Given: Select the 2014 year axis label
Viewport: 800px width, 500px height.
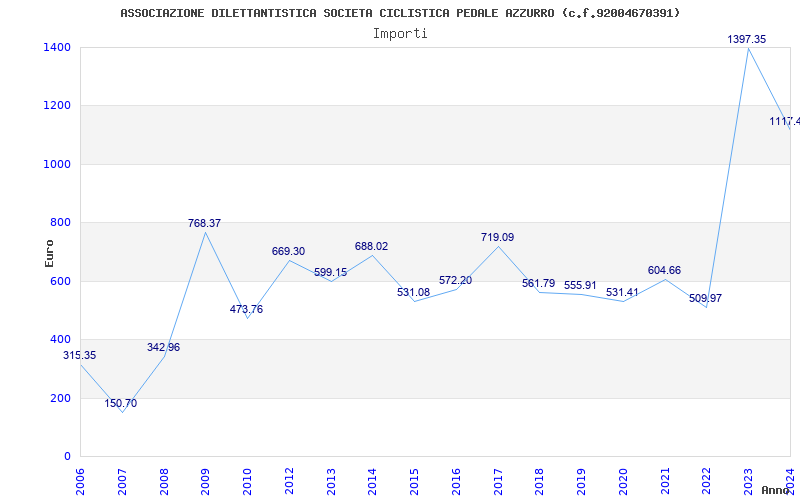Looking at the screenshot, I should pyautogui.click(x=372, y=482).
